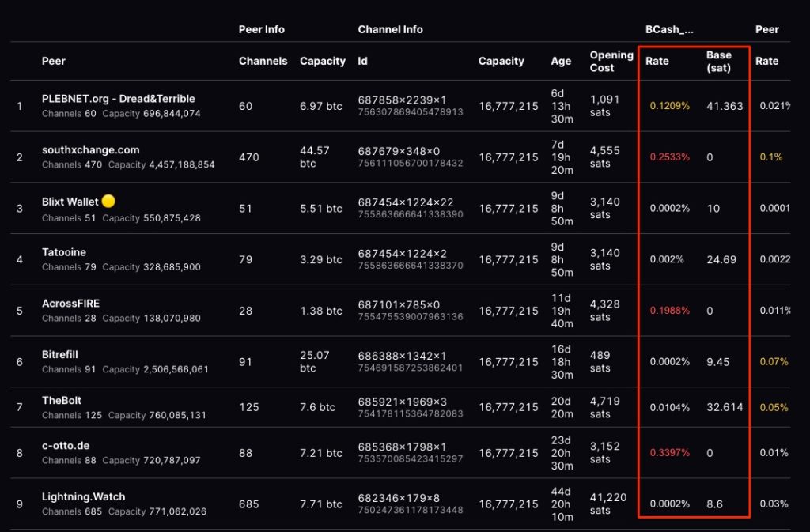Click base fee 32.614
This screenshot has width=810, height=532.
pyautogui.click(x=725, y=407)
